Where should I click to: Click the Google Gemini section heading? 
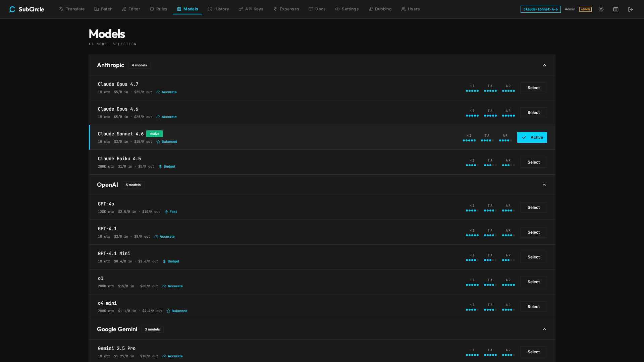117,329
